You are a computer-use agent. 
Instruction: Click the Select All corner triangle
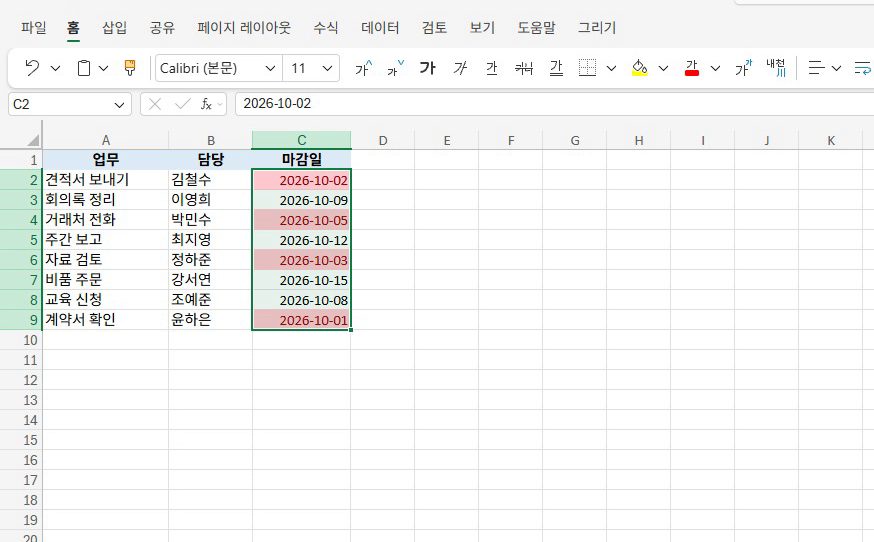(33, 140)
